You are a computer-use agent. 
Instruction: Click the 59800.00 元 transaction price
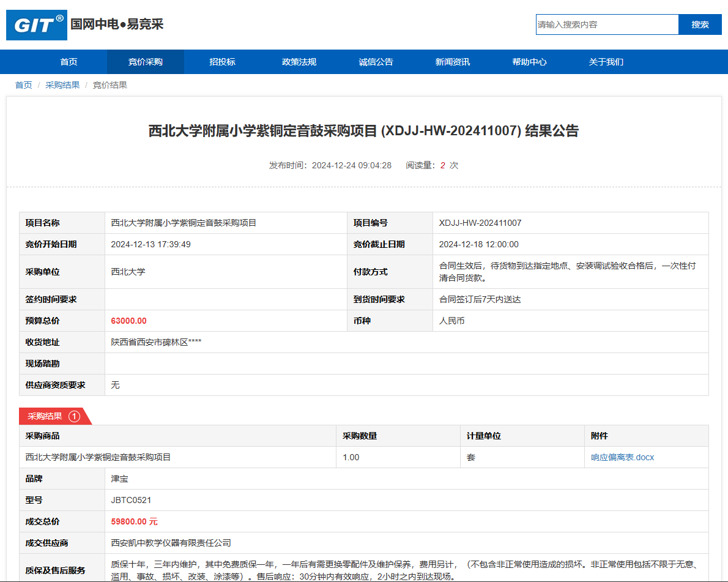pos(134,521)
